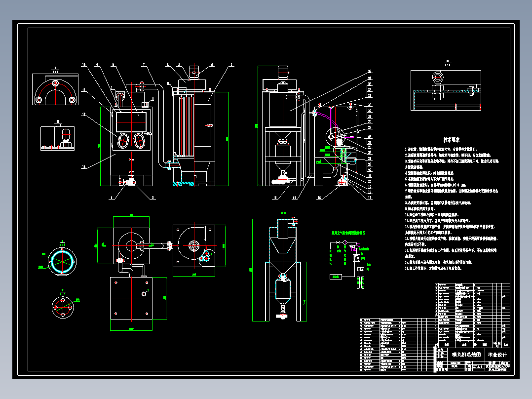The image size is (532, 399).
Task: Select the eye-bolt detail view at top right
Action: point(446,90)
